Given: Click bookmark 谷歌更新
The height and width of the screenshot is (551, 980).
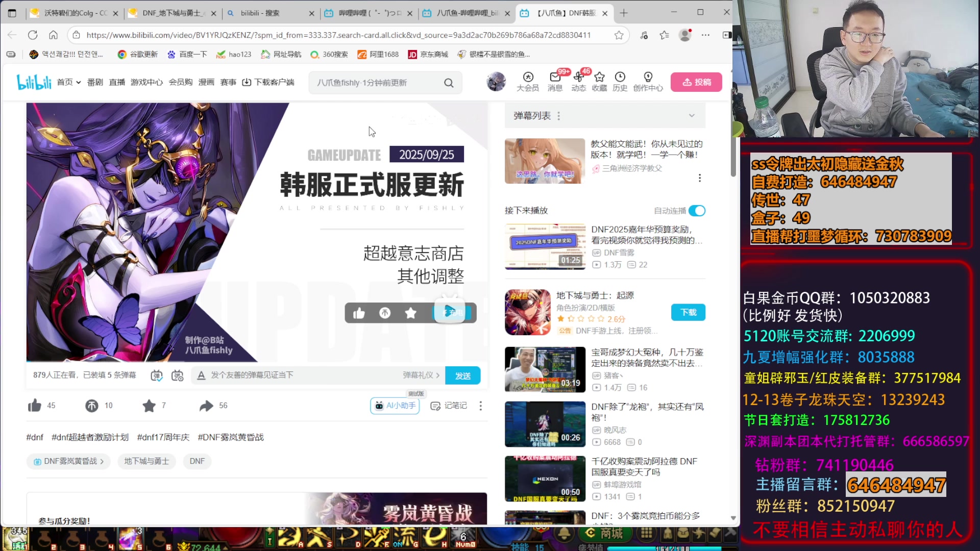Looking at the screenshot, I should click(x=138, y=54).
